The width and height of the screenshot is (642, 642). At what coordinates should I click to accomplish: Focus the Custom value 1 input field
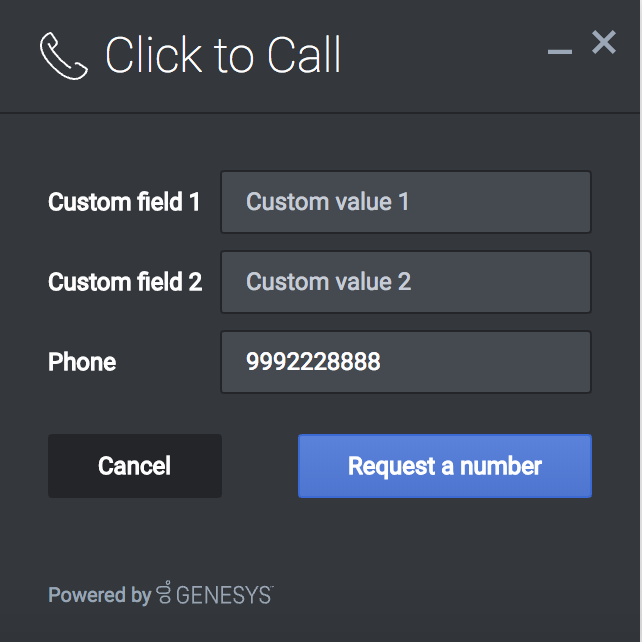(405, 202)
